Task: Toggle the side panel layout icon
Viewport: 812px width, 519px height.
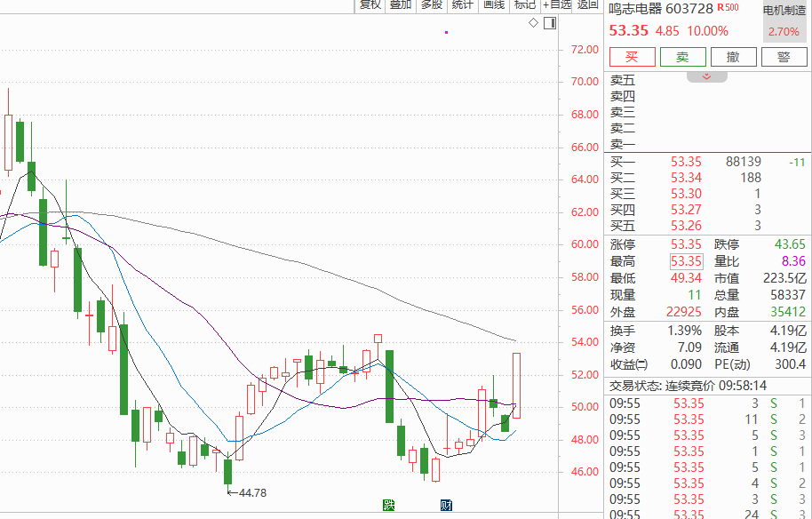Action: (550, 23)
